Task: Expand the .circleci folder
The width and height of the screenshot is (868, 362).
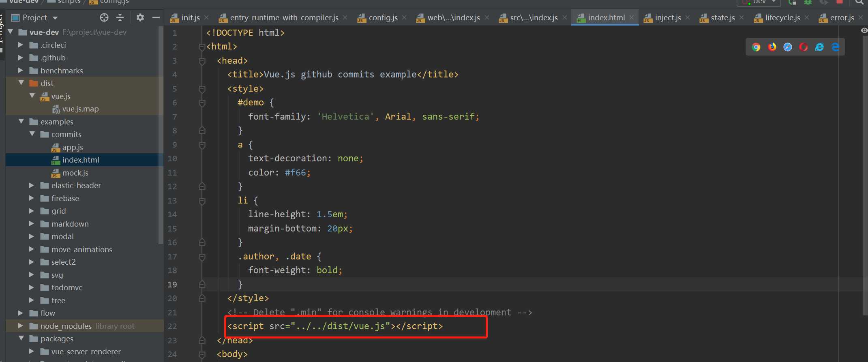Action: click(21, 45)
